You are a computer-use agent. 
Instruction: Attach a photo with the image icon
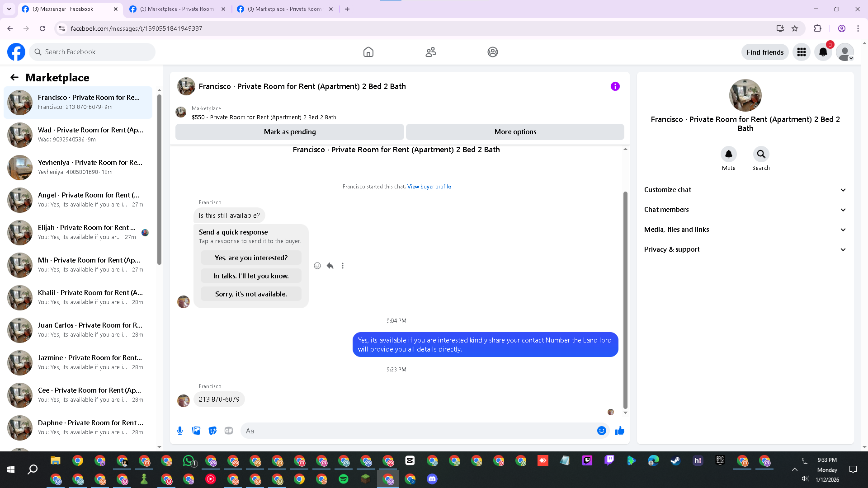[196, 431]
